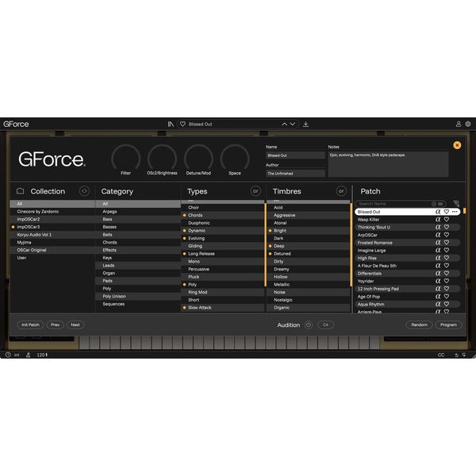Clear the patch search with the circle icon

pos(434,204)
